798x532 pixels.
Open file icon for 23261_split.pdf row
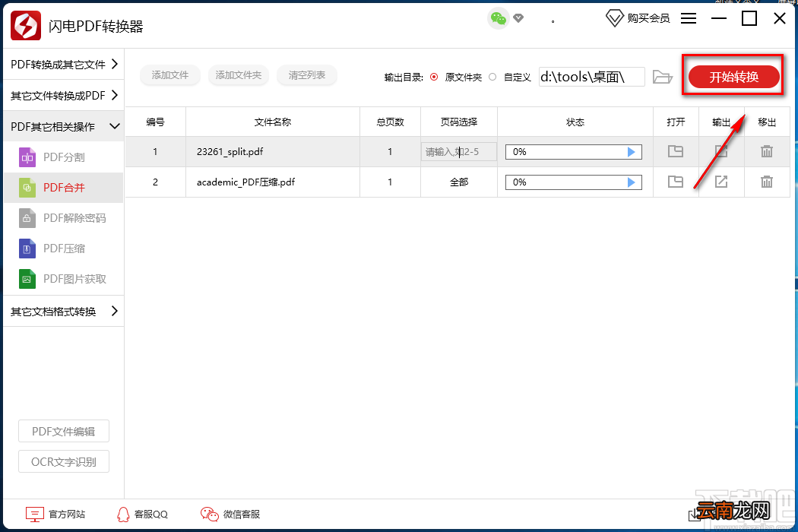click(x=676, y=151)
